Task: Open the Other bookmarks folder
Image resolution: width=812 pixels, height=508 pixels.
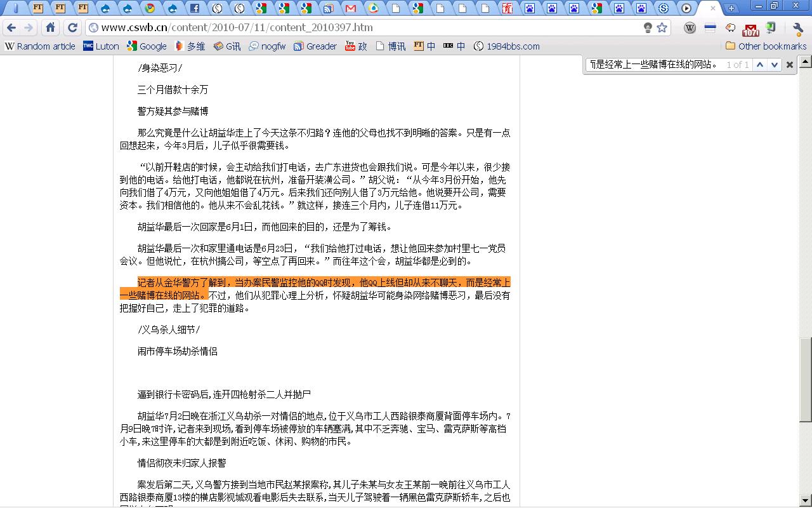Action: click(x=766, y=46)
